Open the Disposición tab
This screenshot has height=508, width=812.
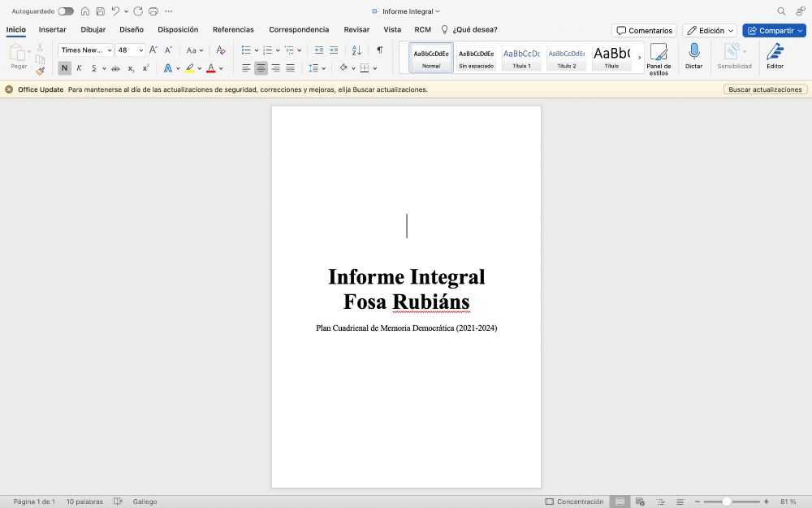[178, 29]
